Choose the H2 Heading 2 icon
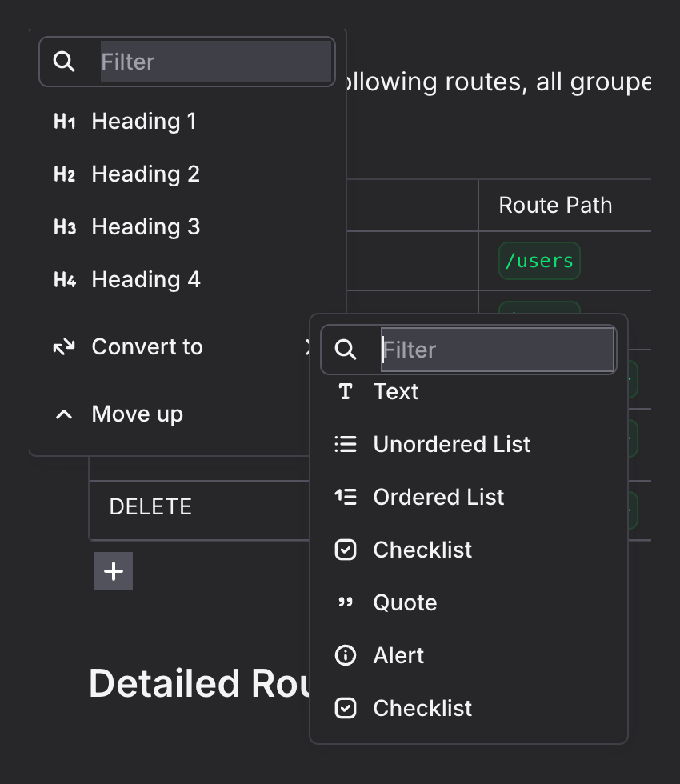The height and width of the screenshot is (784, 680). [x=64, y=174]
